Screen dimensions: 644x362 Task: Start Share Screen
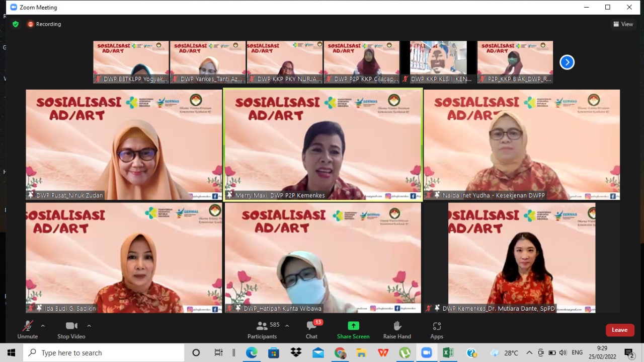[x=353, y=330]
